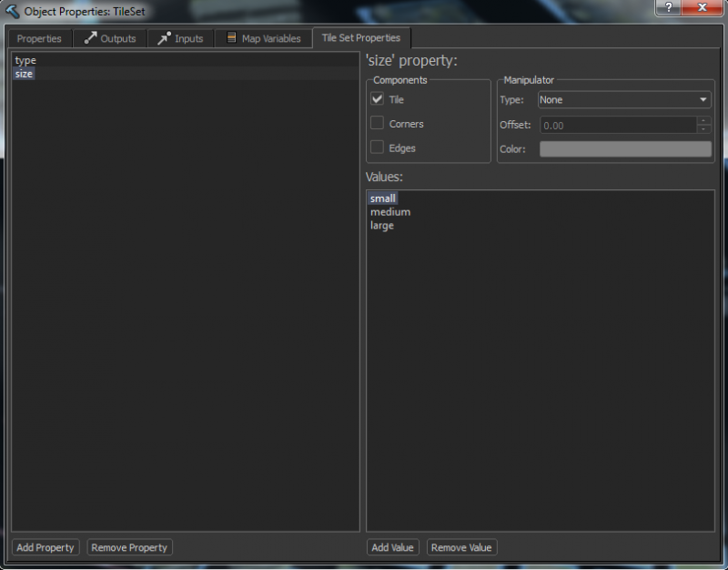Select "medium" in the Values list
Image resolution: width=728 pixels, height=570 pixels.
(389, 211)
